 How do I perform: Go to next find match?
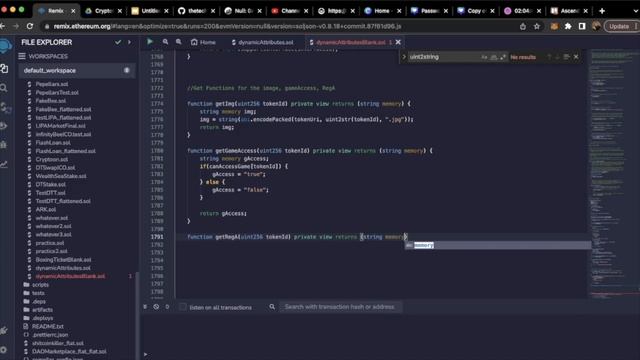click(558, 57)
